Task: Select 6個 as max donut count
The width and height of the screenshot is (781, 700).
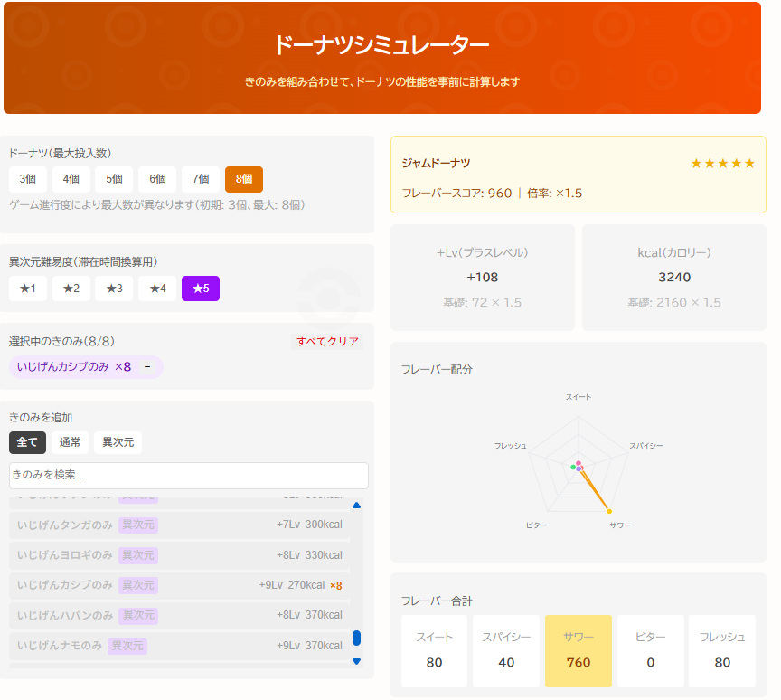Action: click(156, 179)
